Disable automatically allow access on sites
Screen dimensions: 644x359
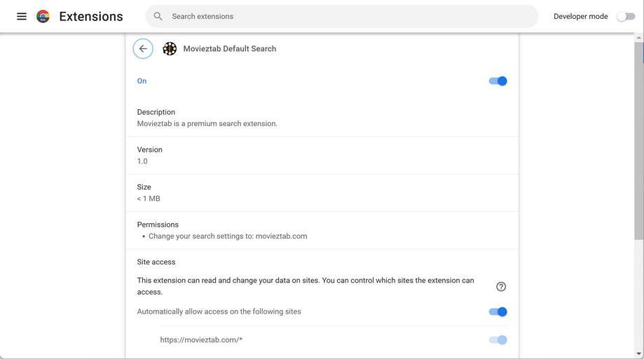498,312
